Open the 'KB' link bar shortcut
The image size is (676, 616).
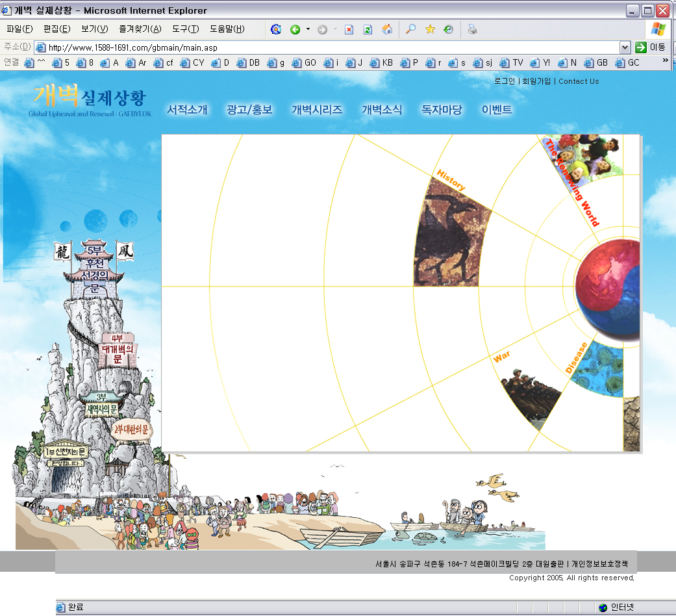382,63
